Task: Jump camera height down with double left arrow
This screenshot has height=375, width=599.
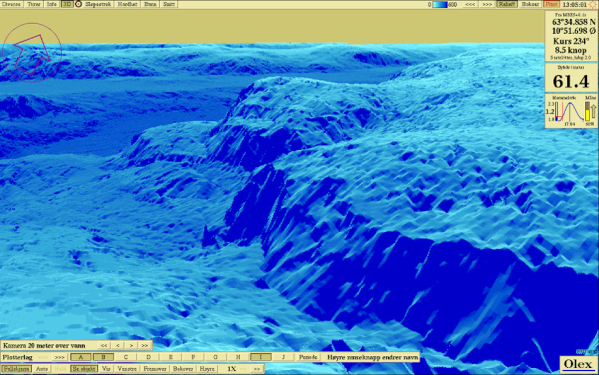Action: tap(104, 345)
